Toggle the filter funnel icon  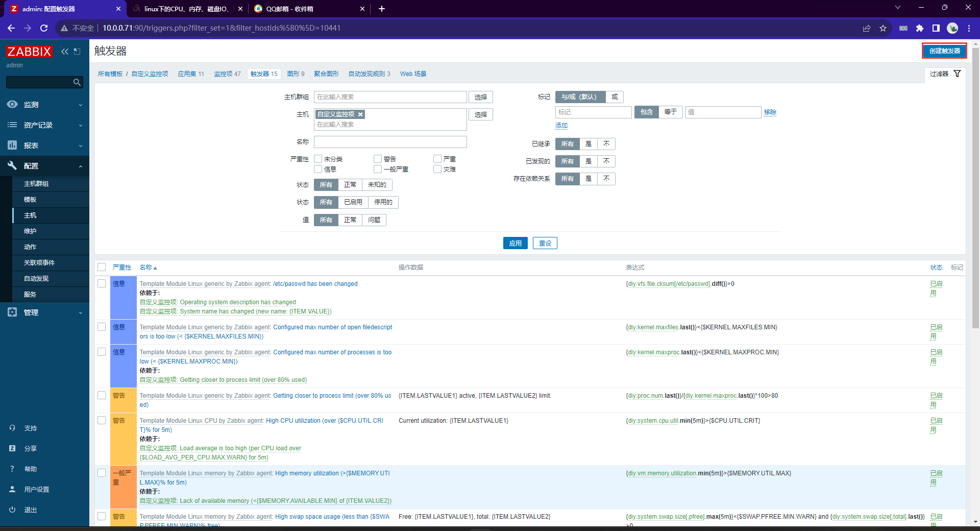pyautogui.click(x=958, y=74)
